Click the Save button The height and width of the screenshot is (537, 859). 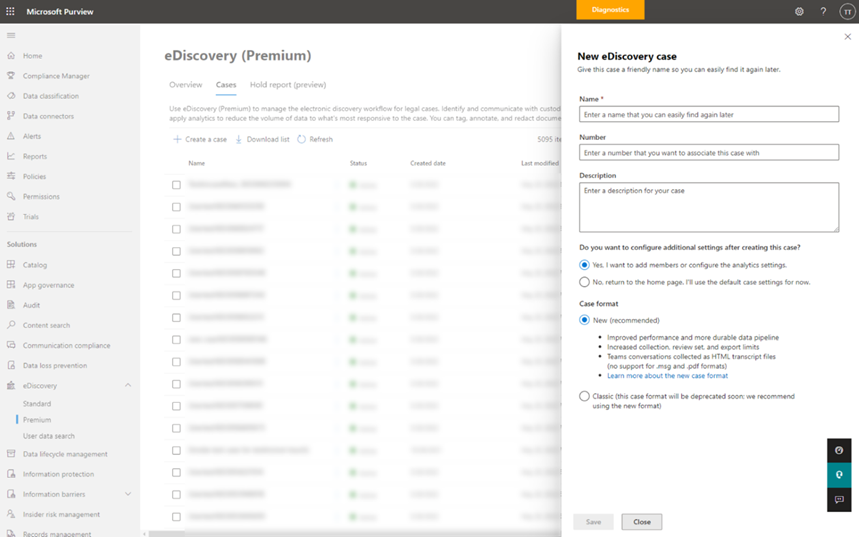click(x=593, y=522)
